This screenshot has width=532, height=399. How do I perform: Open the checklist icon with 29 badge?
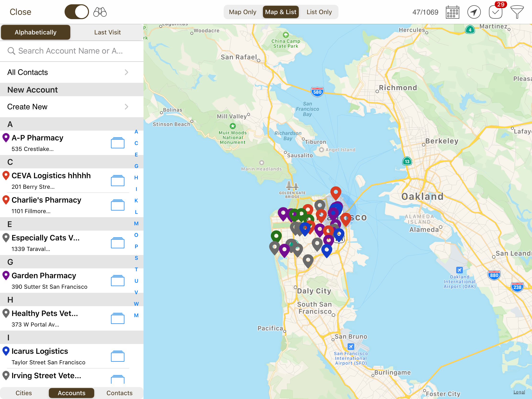495,12
